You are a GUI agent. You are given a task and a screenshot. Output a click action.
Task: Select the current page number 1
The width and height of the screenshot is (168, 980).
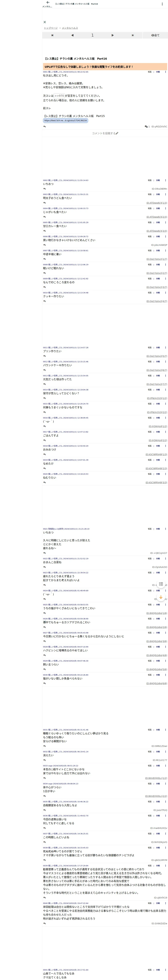coord(92,35)
